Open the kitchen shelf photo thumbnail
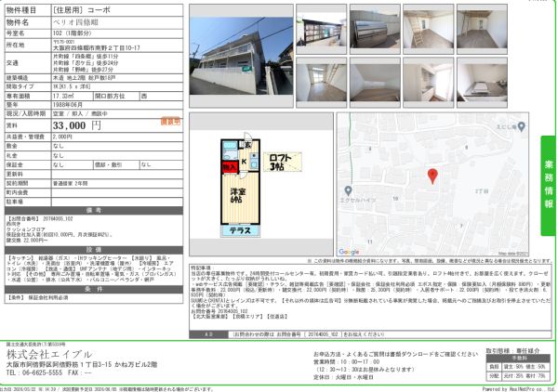 coord(428,83)
